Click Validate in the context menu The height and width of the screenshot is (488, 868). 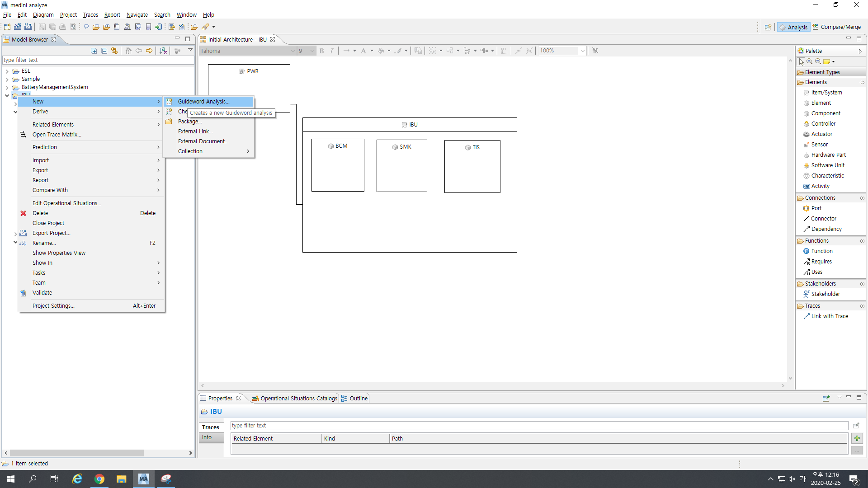coord(42,293)
